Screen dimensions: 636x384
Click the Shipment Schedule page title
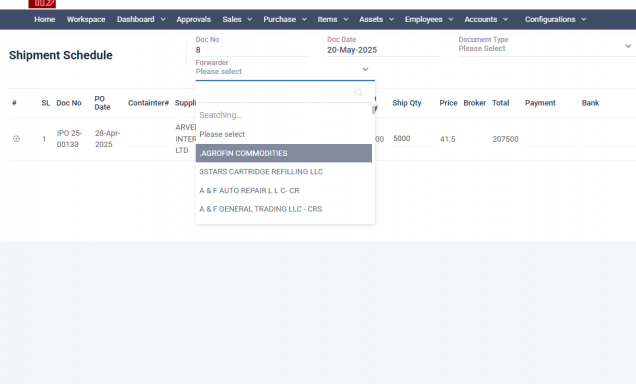tap(61, 55)
